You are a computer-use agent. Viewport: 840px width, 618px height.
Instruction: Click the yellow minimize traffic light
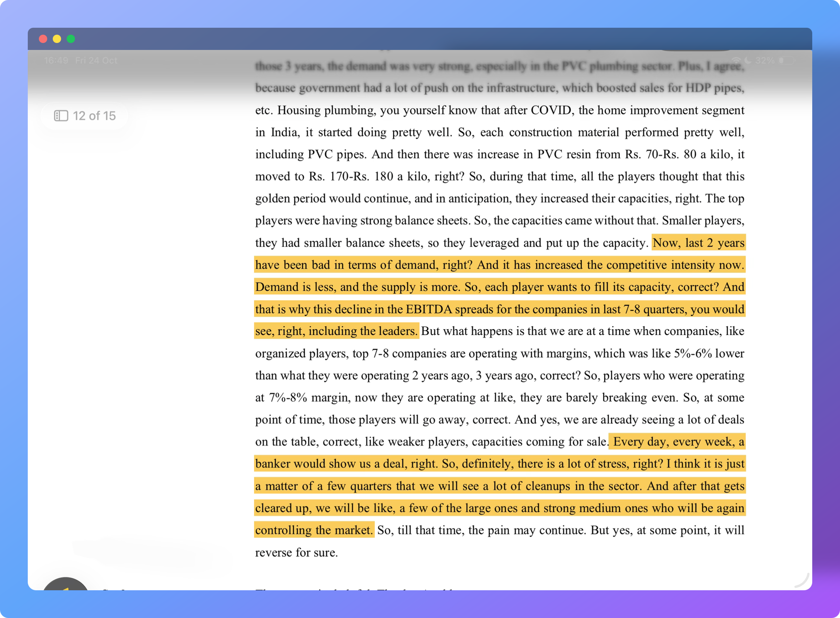tap(57, 39)
